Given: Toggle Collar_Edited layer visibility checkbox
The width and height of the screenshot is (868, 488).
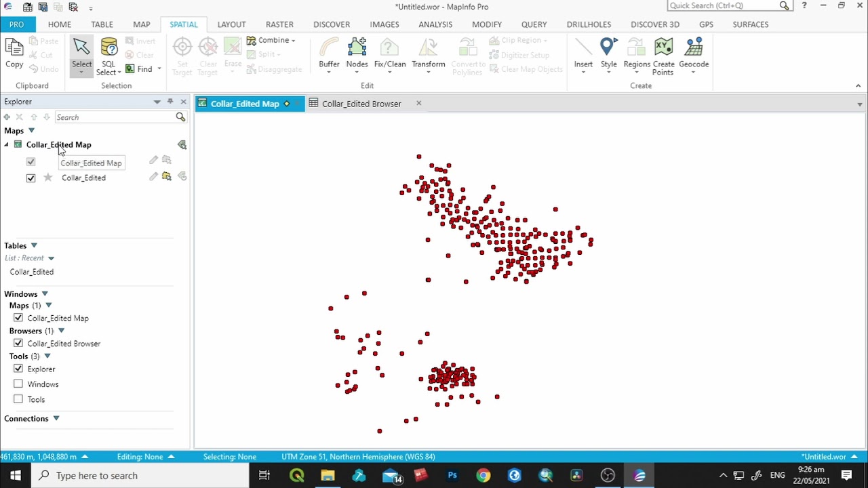Looking at the screenshot, I should click(x=31, y=178).
